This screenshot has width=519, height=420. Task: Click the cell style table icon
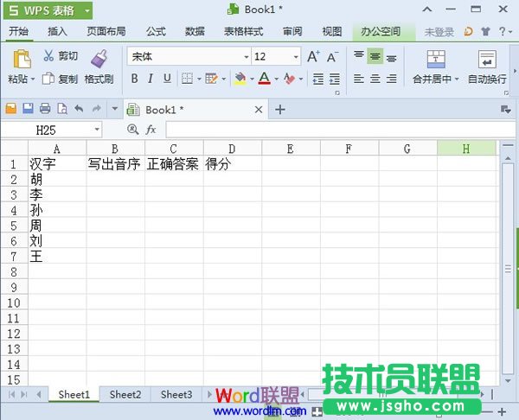tap(212, 79)
